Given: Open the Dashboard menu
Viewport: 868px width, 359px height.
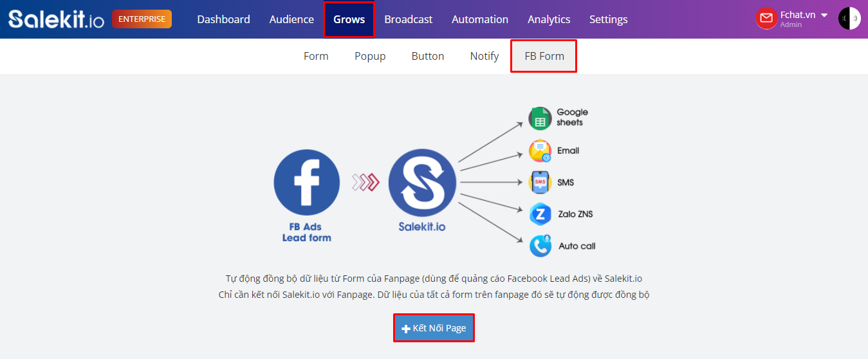Looking at the screenshot, I should pos(223,19).
